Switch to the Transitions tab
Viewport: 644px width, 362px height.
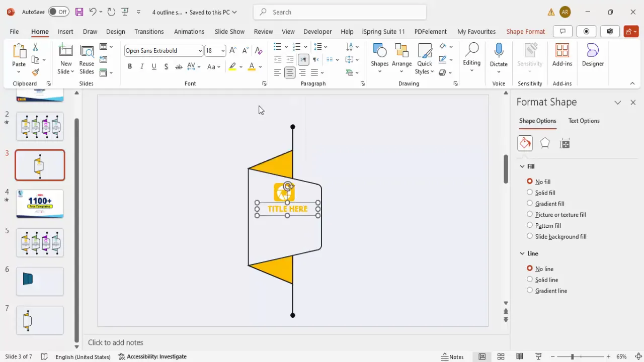[x=149, y=31]
